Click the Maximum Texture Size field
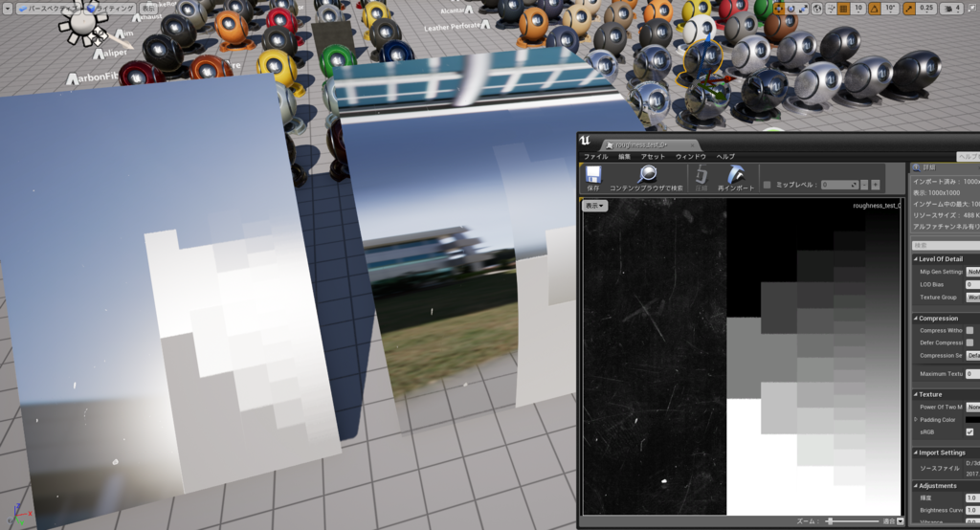This screenshot has height=530, width=980. pyautogui.click(x=973, y=374)
